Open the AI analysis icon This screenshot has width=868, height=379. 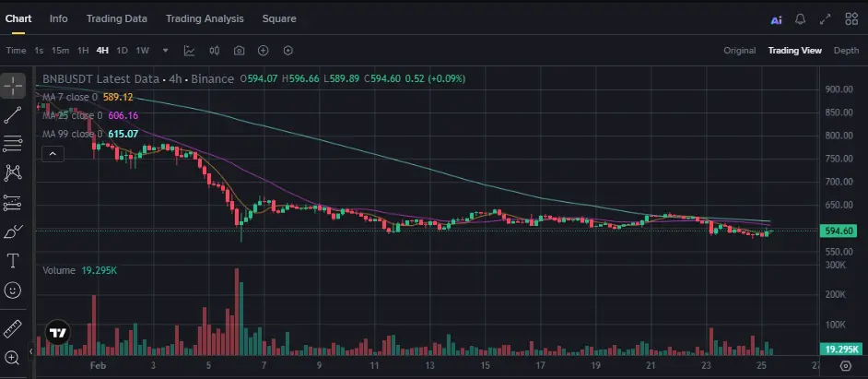tap(776, 19)
